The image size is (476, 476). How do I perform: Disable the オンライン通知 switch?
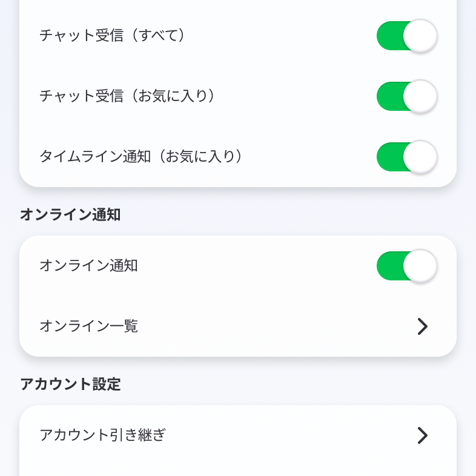[406, 266]
